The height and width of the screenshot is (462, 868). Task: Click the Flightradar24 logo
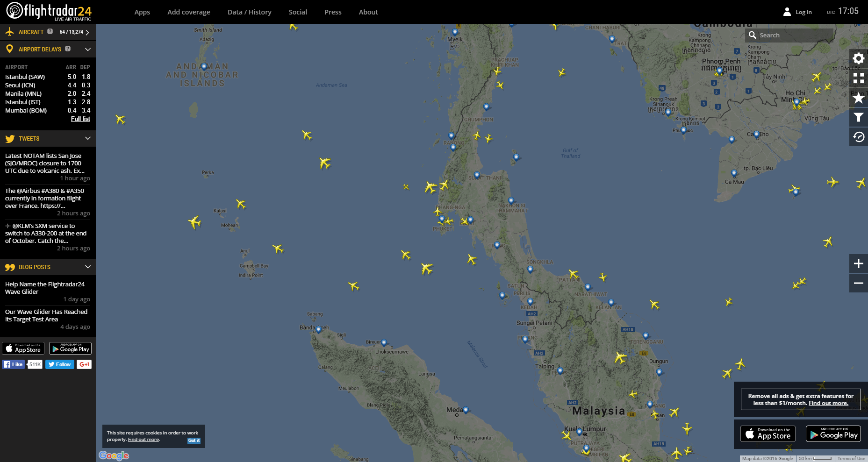[49, 11]
